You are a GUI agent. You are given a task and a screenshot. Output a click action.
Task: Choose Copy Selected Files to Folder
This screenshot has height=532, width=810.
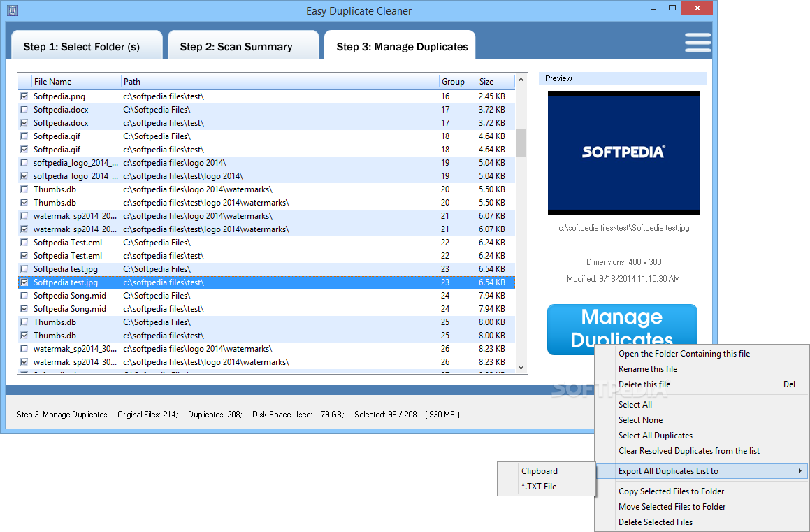pyautogui.click(x=702, y=491)
